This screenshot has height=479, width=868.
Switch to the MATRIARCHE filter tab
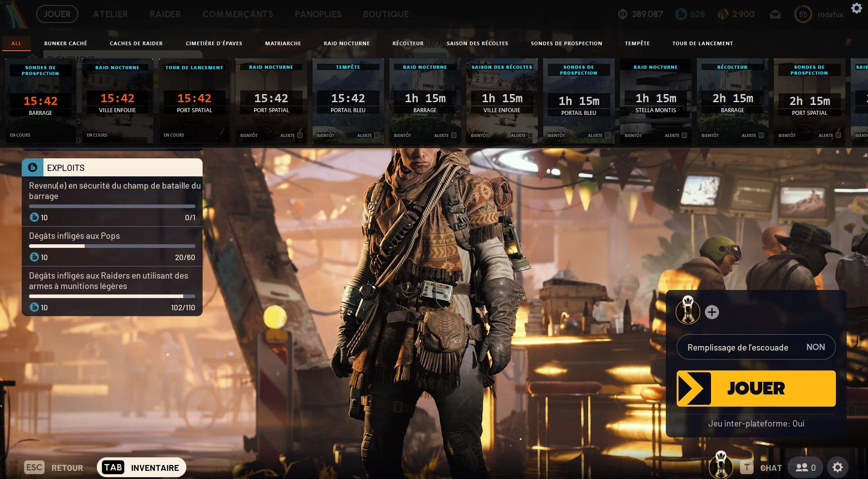[x=282, y=43]
